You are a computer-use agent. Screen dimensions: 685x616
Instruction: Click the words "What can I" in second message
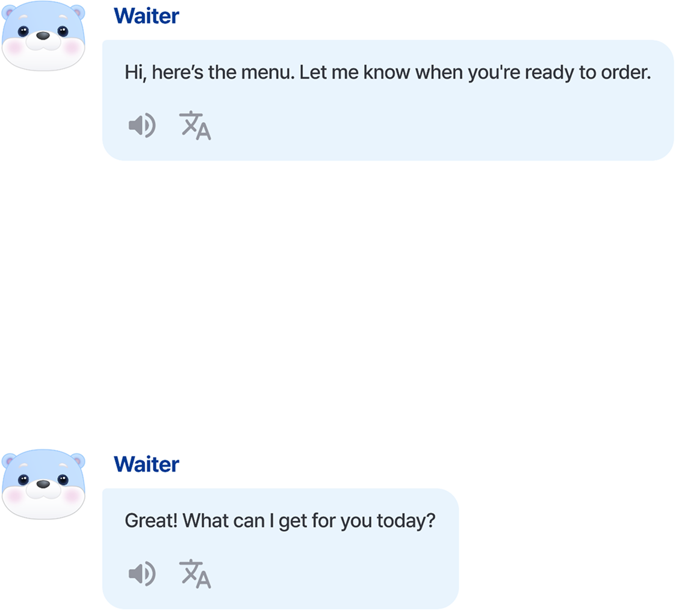click(x=228, y=521)
